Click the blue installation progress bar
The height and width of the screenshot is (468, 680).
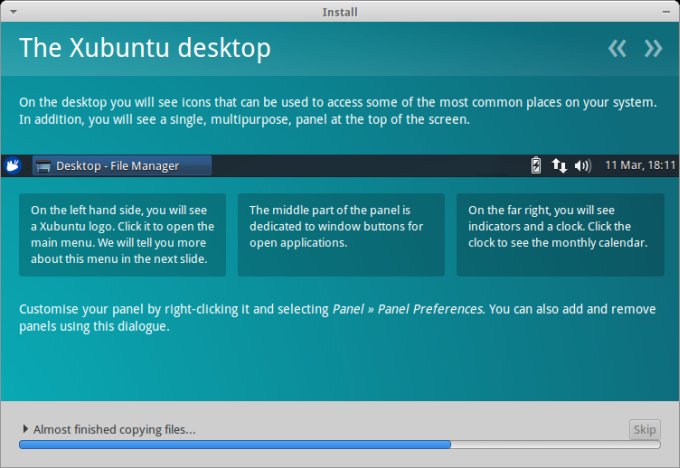click(340, 444)
